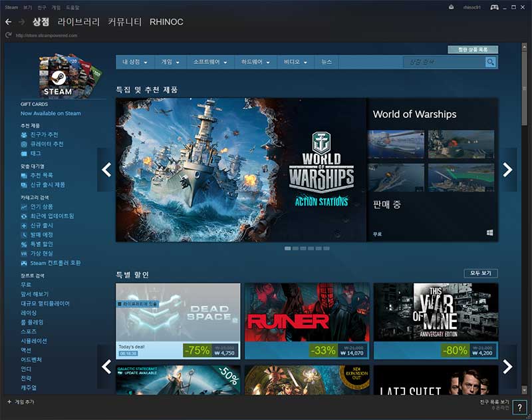Expand 비디오 dropdown
Image resolution: width=532 pixels, height=420 pixels.
click(295, 62)
